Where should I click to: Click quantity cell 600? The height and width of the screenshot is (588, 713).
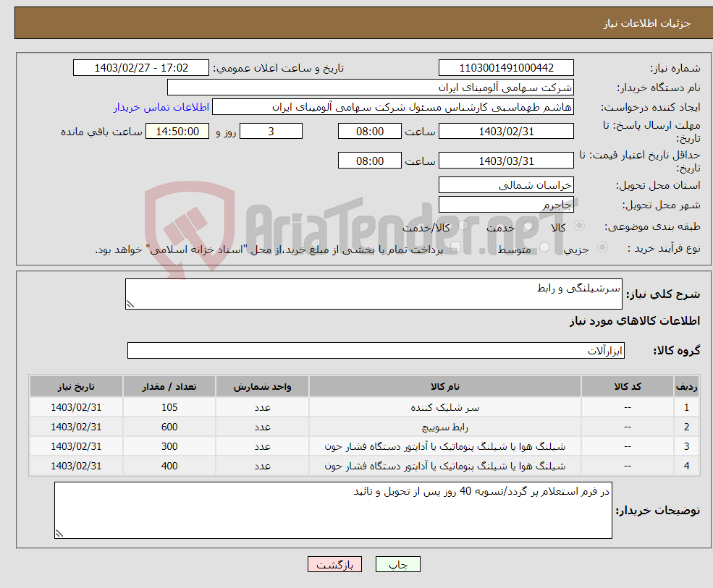click(x=169, y=427)
